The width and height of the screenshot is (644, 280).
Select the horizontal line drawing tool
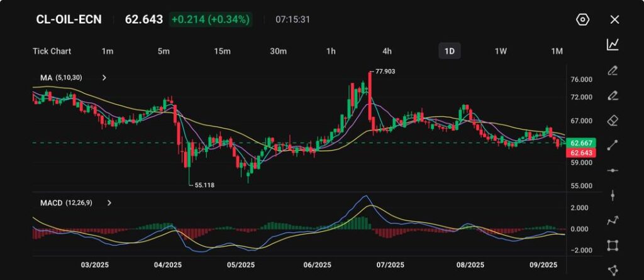(613, 171)
